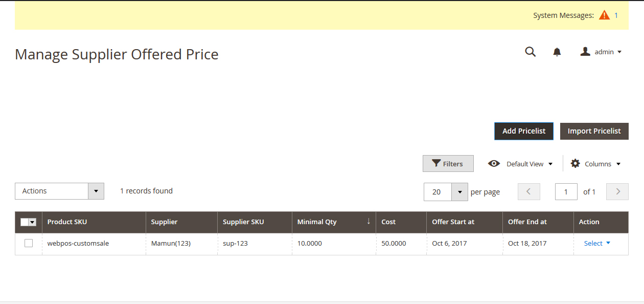Click the Default View eye icon
The image size is (644, 304).
tap(494, 163)
